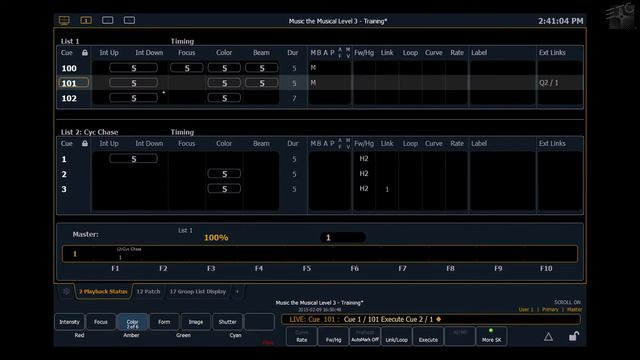Viewport: 640px width, 360px height.
Task: Switch to the Patch tab
Action: pos(148,291)
